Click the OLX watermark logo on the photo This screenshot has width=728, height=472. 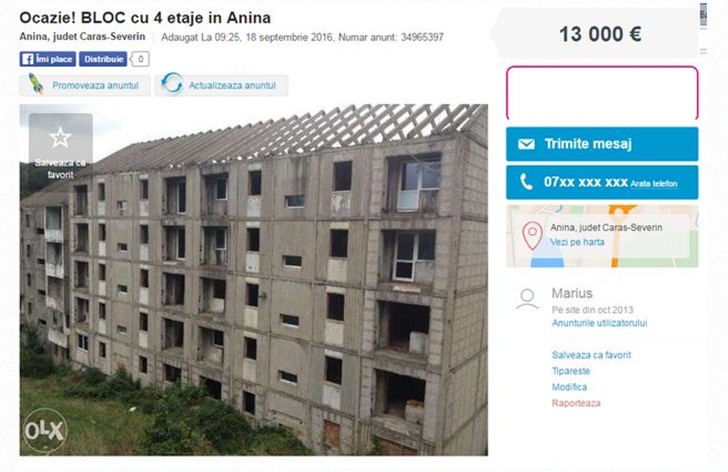[45, 431]
